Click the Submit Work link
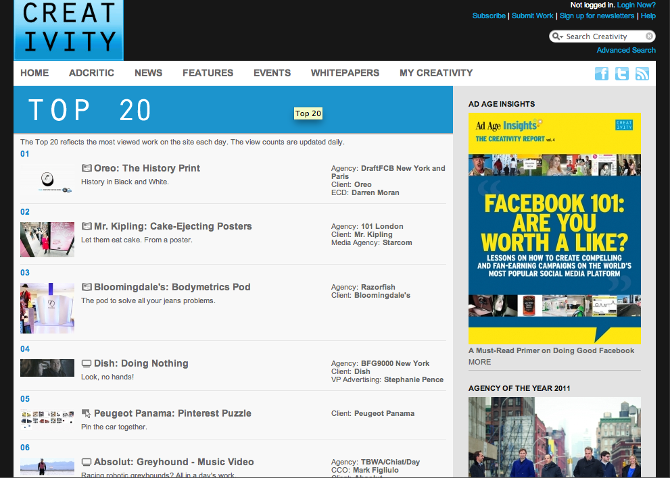This screenshot has height=478, width=670. (532, 16)
